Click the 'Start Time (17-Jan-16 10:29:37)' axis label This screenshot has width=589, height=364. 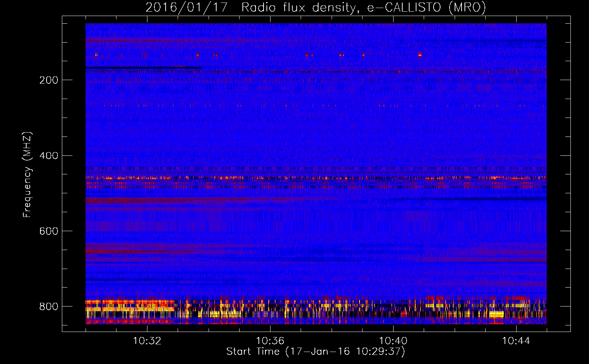point(316,352)
